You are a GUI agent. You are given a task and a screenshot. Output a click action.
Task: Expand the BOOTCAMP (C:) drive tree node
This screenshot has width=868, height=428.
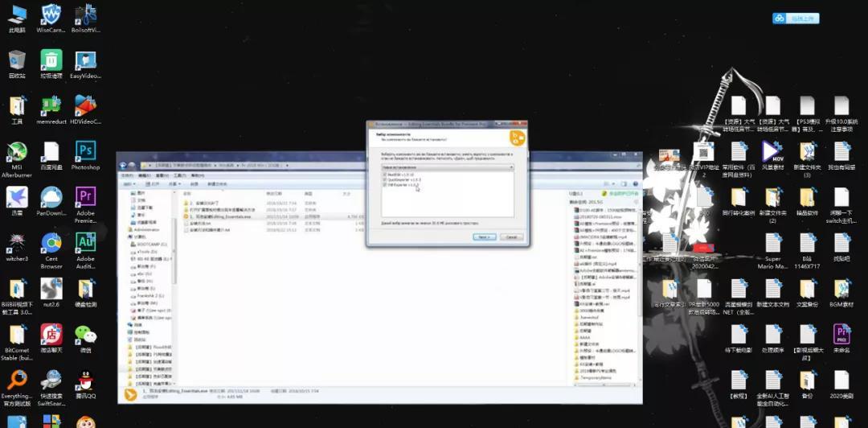coord(130,244)
